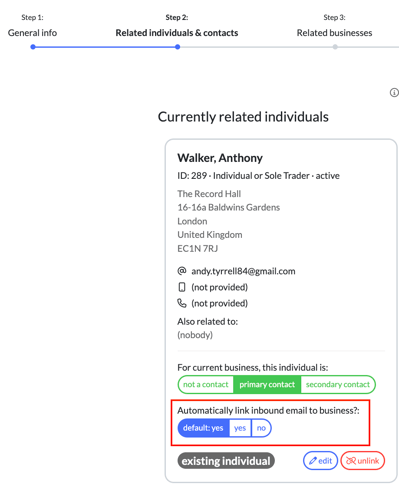
Task: Click the info icon at top right
Action: pos(394,93)
